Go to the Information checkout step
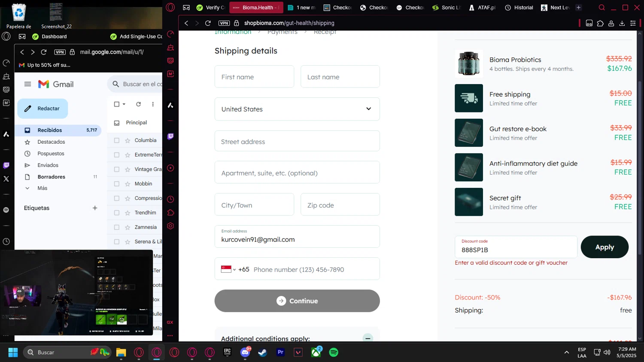Viewport: 644px width, 362px height. click(x=233, y=33)
